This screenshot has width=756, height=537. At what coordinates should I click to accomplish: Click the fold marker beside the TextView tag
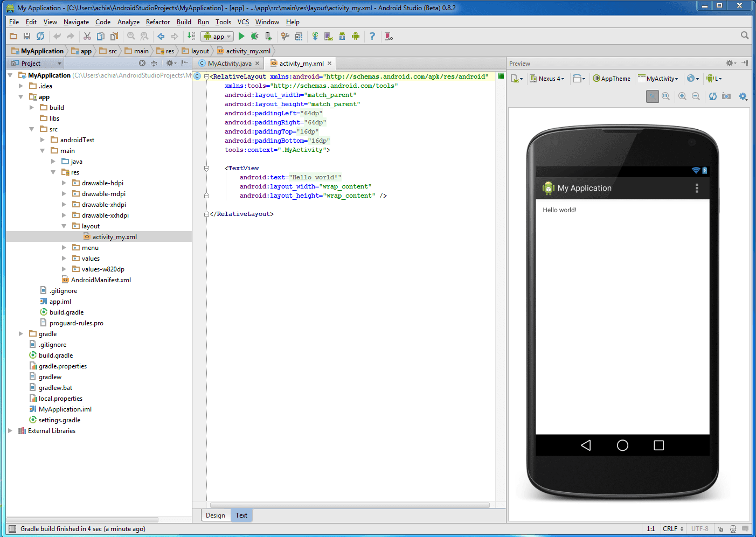206,168
